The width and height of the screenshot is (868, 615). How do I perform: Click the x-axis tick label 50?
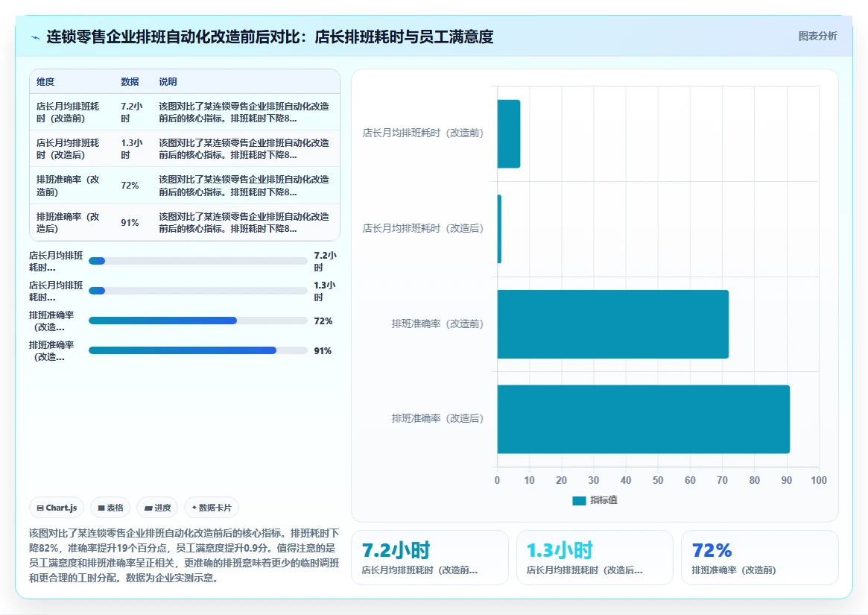point(658,480)
